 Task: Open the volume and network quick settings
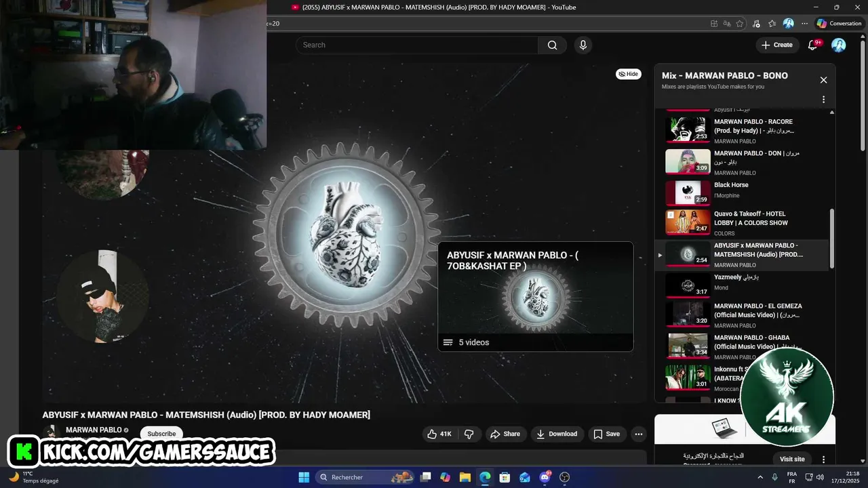[814, 477]
